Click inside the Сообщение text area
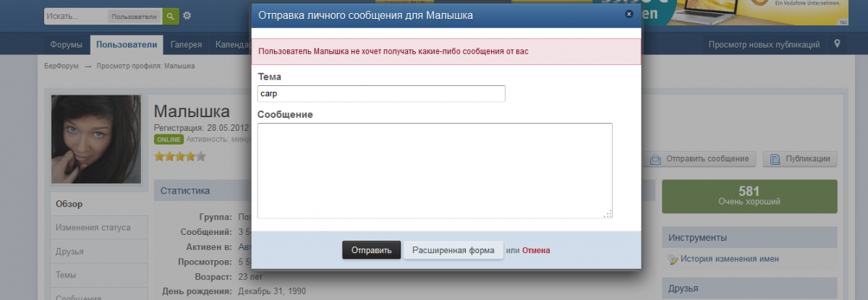This screenshot has height=300, width=868. (435, 170)
